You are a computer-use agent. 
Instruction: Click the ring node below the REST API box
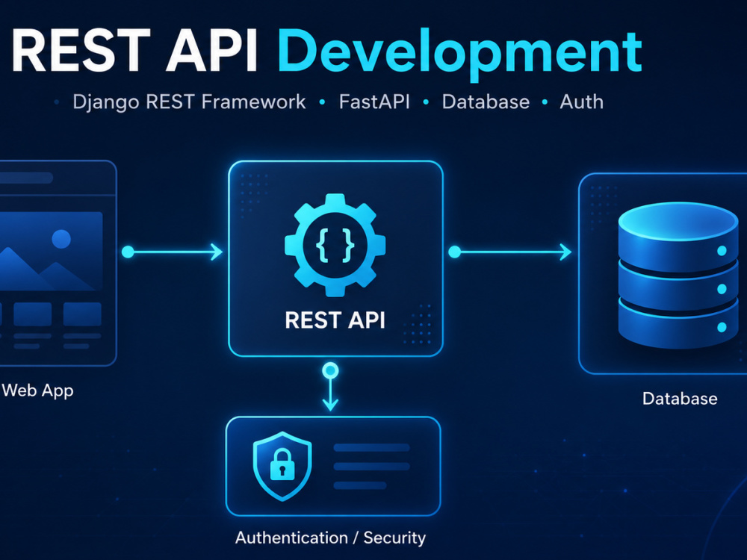tap(330, 370)
